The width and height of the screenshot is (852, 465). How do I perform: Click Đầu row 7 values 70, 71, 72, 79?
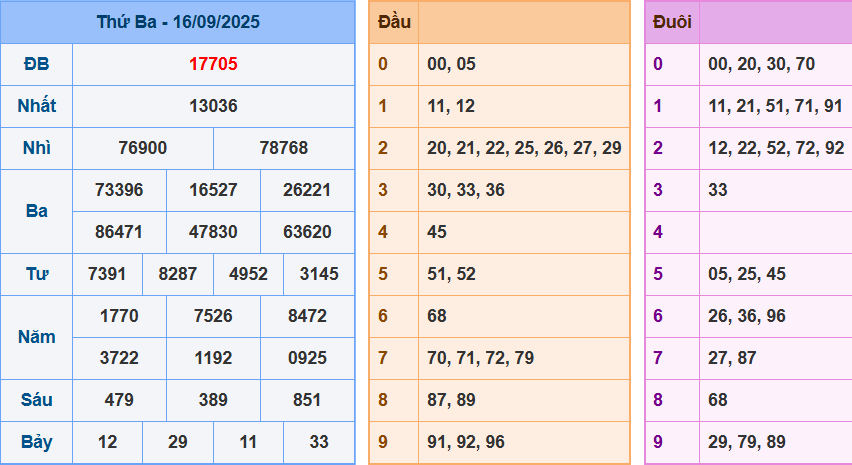pos(480,358)
